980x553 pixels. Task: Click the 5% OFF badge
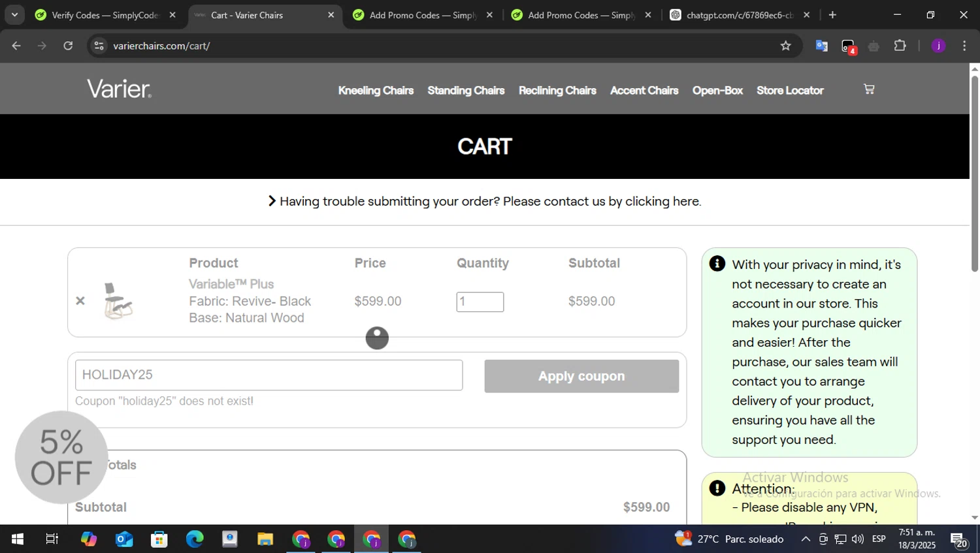pyautogui.click(x=61, y=457)
